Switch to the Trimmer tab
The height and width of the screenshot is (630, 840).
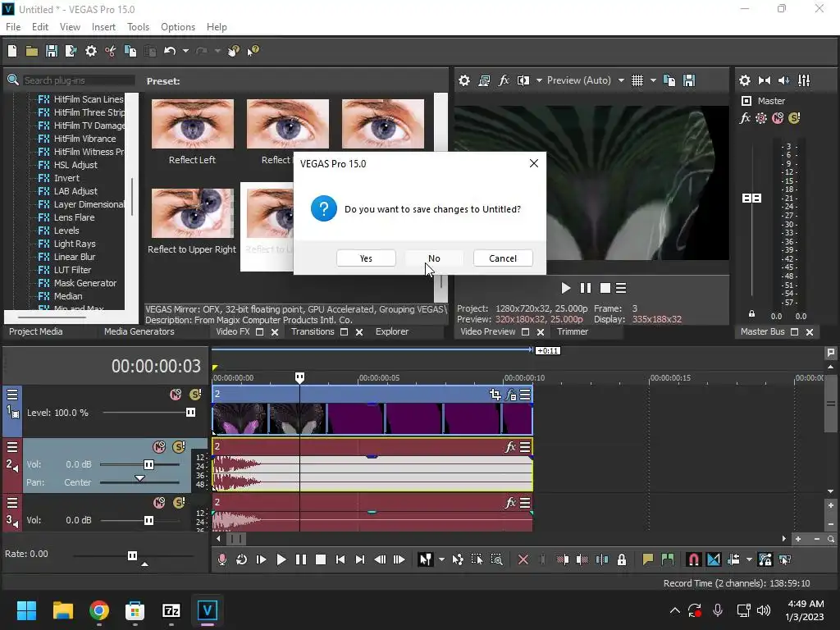572,331
